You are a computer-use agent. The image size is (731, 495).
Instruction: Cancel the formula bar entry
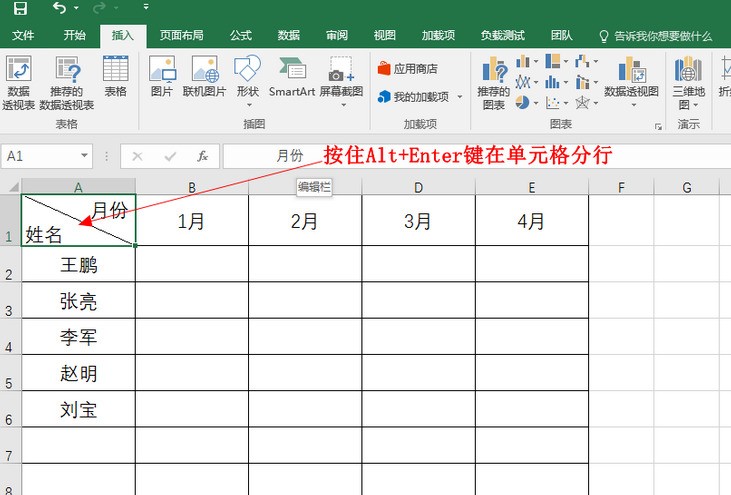coord(137,156)
